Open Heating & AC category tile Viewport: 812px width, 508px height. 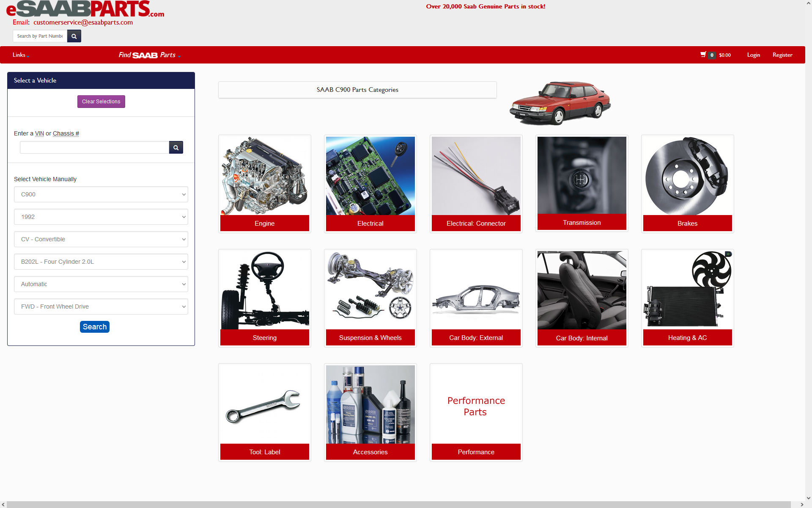coord(688,298)
